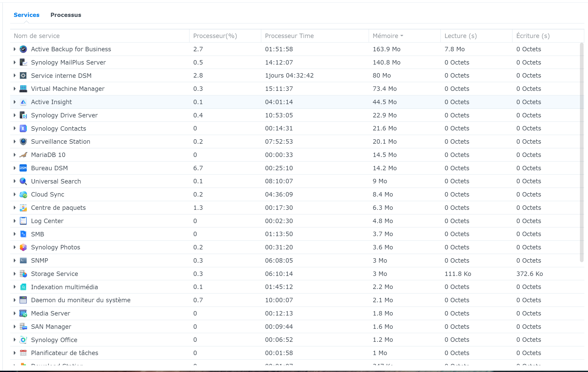Select the MariaDB 10 service name

pyautogui.click(x=48, y=155)
